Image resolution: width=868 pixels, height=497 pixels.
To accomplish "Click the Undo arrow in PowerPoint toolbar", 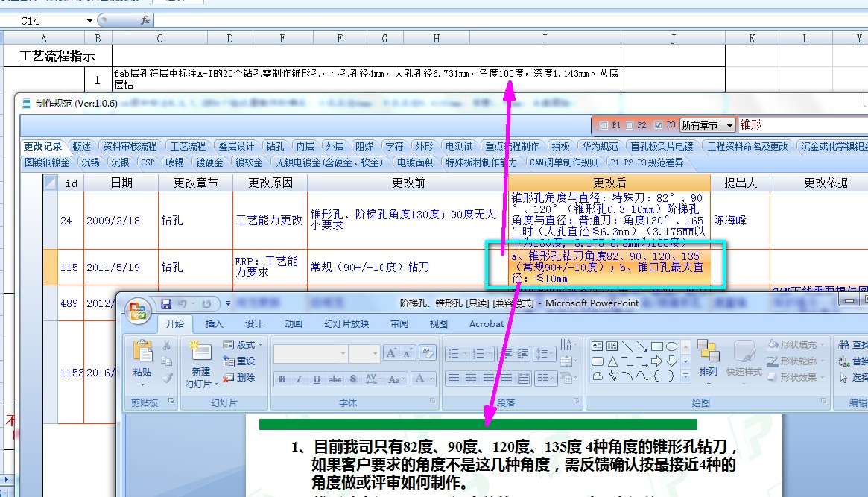I will [182, 304].
